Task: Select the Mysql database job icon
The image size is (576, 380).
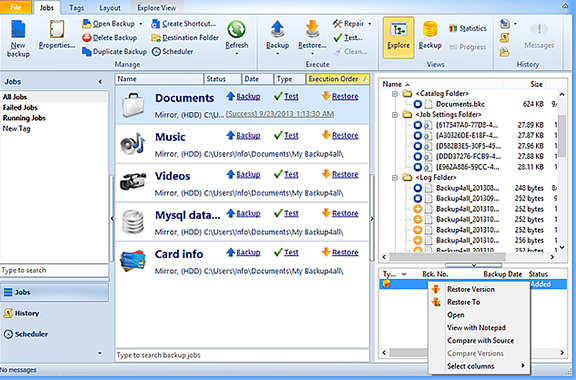Action: point(133,222)
